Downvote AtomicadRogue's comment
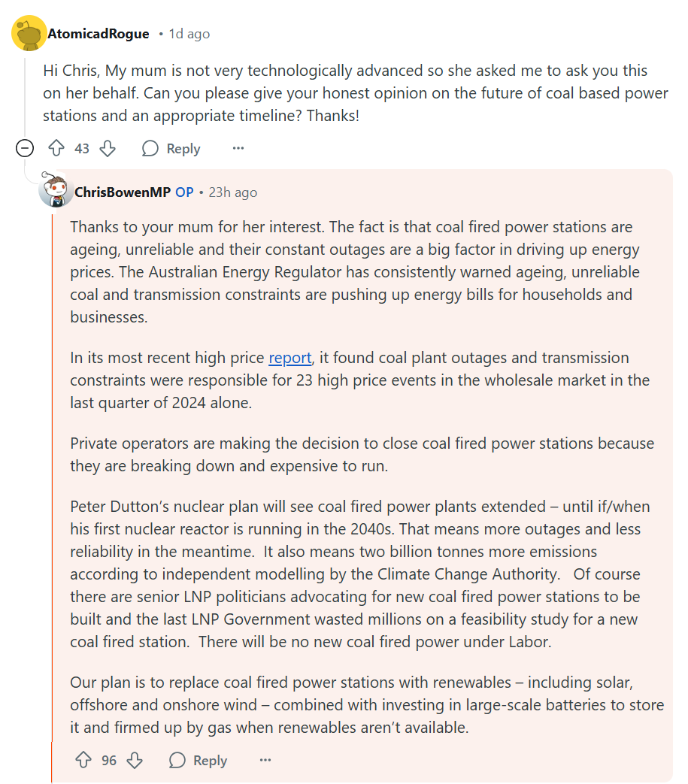The height and width of the screenshot is (784, 688). [108, 149]
